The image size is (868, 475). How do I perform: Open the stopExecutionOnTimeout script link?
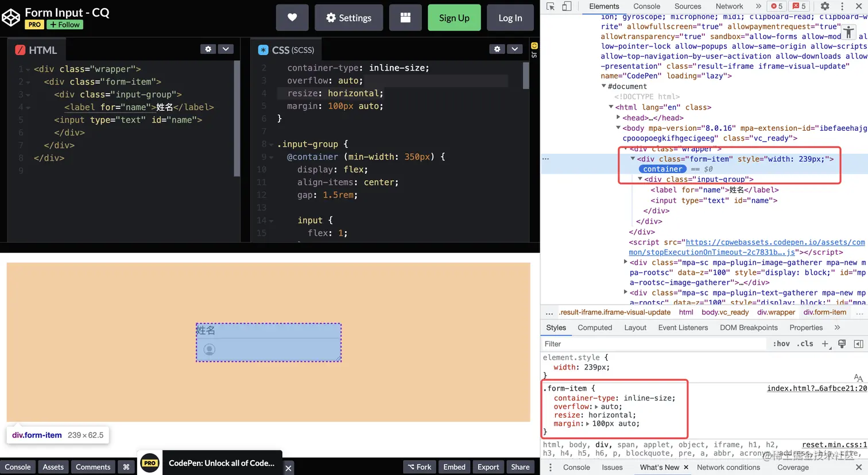pos(746,247)
